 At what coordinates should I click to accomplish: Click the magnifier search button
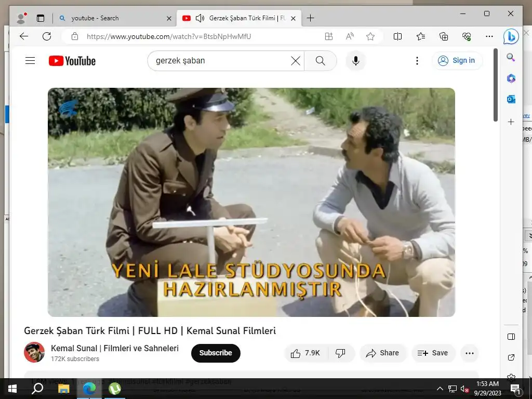[x=320, y=61]
